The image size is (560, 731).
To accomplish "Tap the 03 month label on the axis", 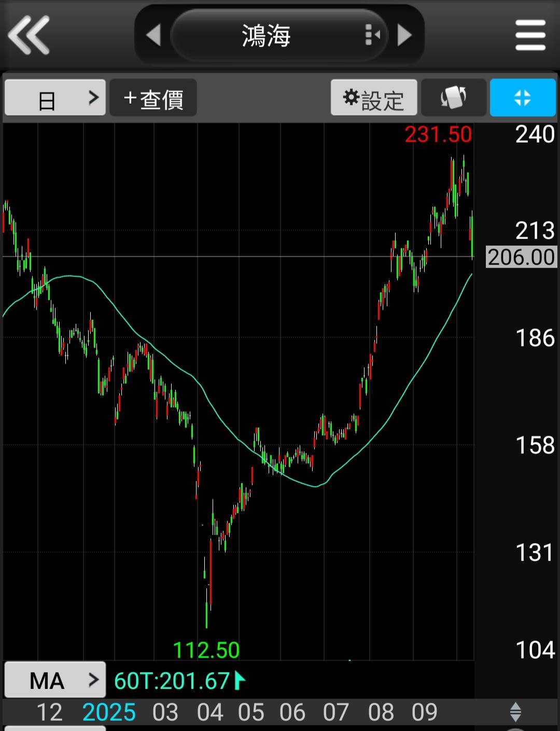I will point(165,712).
